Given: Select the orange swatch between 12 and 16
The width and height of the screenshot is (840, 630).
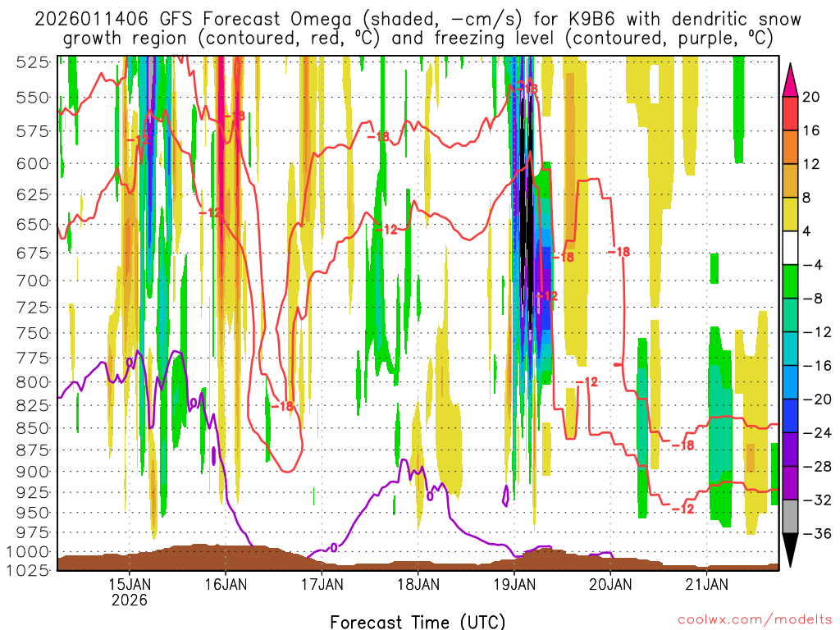Looking at the screenshot, I should pos(790,147).
